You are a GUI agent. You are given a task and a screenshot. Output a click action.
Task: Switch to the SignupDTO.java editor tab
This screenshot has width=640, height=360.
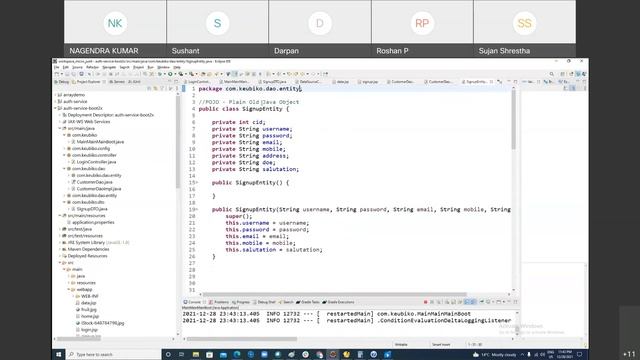(273, 82)
